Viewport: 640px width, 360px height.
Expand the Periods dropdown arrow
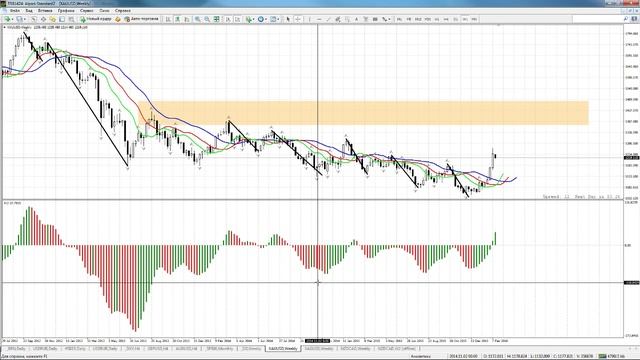(x=266, y=19)
